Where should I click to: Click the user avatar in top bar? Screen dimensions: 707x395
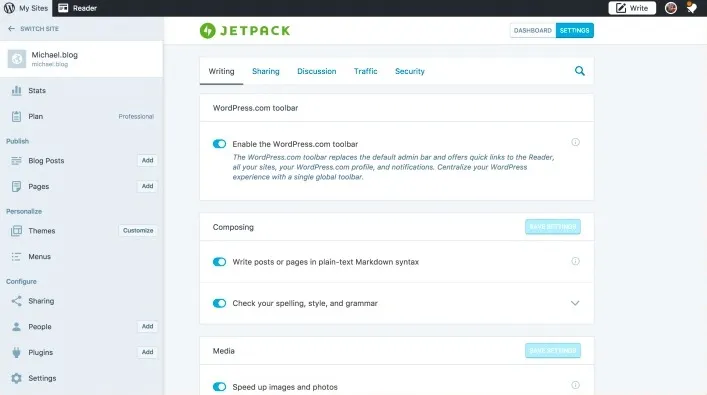670,8
